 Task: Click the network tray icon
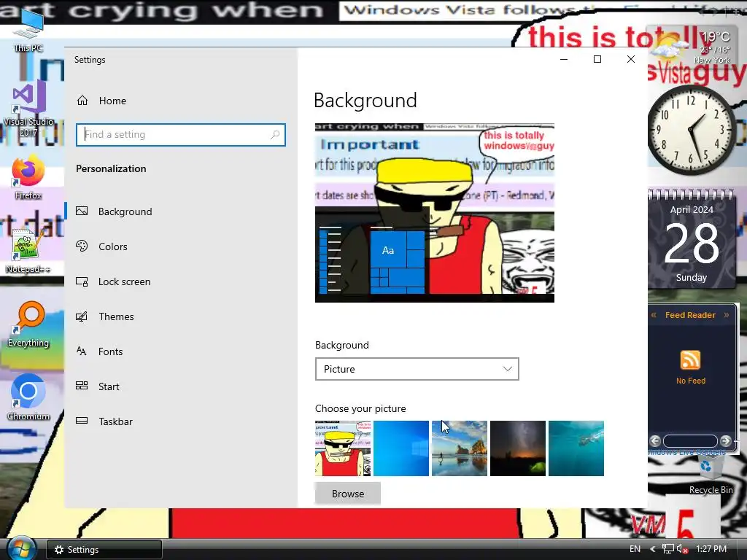click(668, 549)
